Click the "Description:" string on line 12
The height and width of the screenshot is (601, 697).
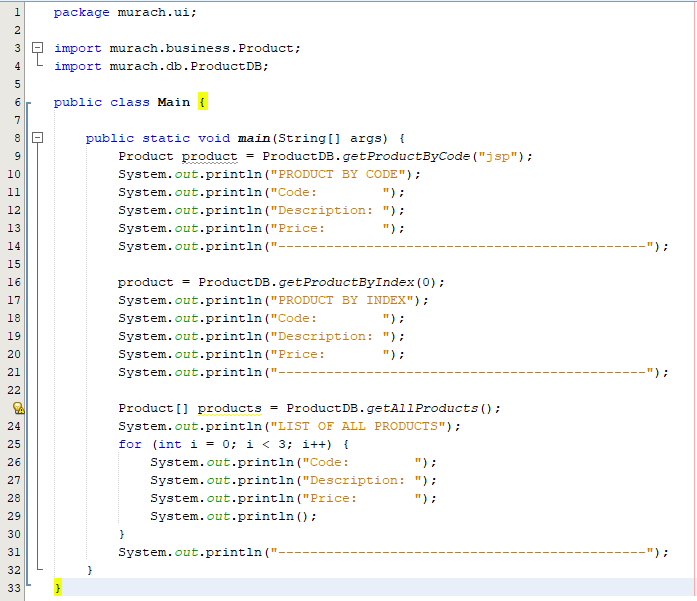[x=330, y=210]
